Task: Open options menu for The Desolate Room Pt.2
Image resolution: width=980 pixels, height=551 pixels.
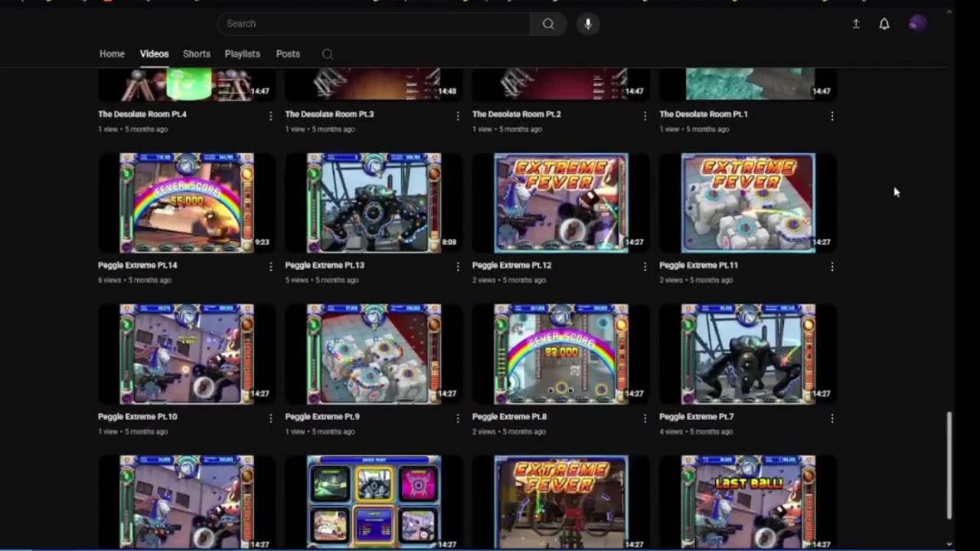Action: pos(645,116)
